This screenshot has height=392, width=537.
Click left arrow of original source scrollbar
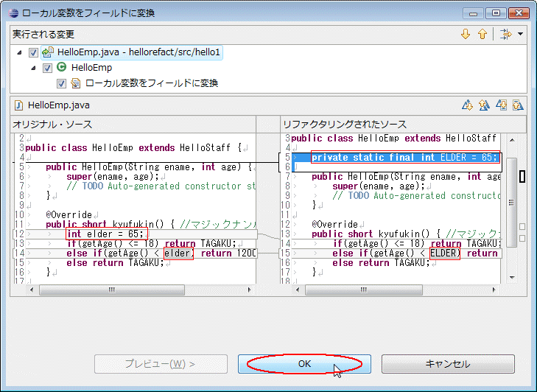[32, 290]
